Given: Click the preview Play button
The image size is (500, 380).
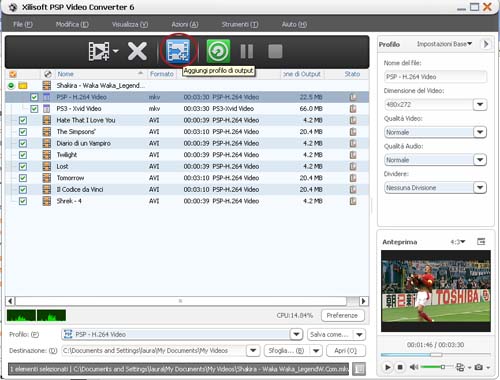Looking at the screenshot, I should click(388, 367).
